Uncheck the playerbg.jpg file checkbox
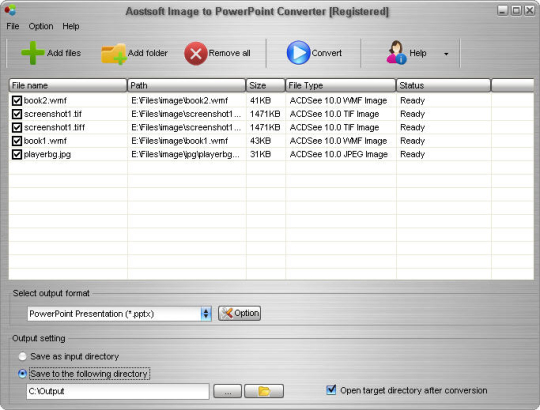Image resolution: width=540 pixels, height=410 pixels. [17, 154]
